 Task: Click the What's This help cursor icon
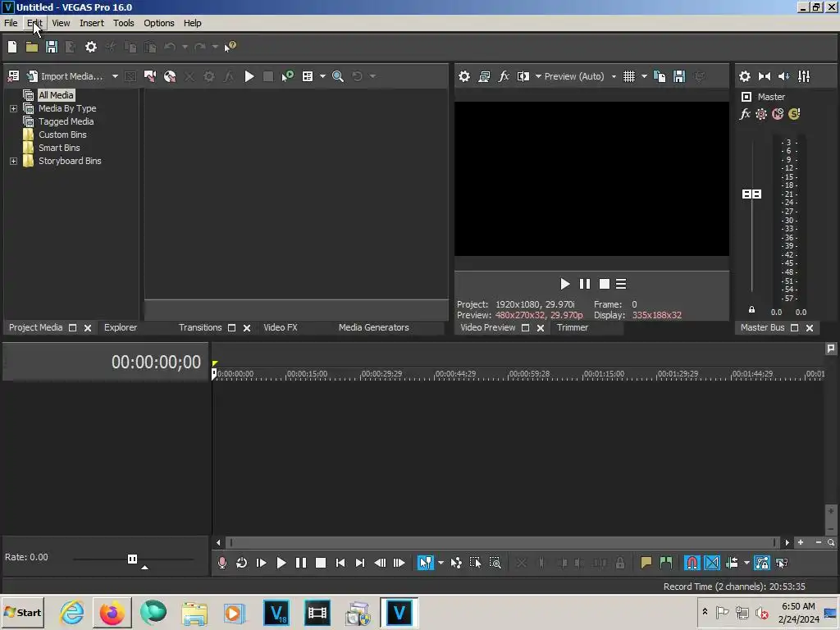[231, 47]
